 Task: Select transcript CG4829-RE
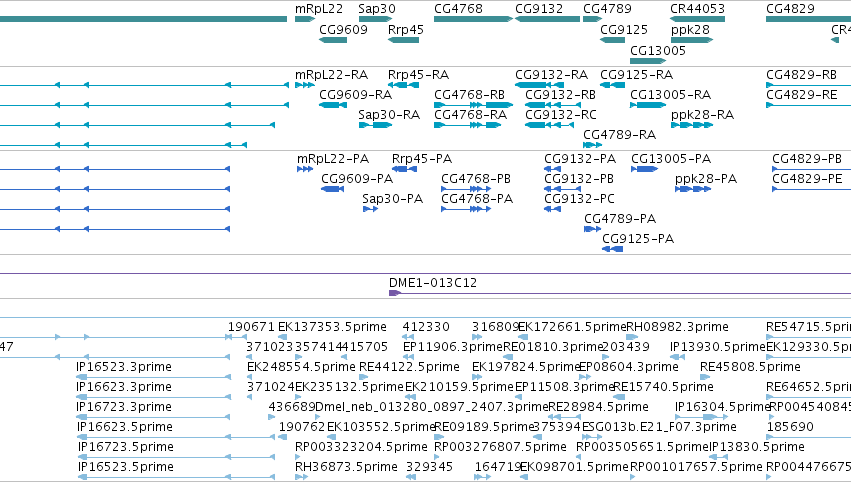(801, 95)
